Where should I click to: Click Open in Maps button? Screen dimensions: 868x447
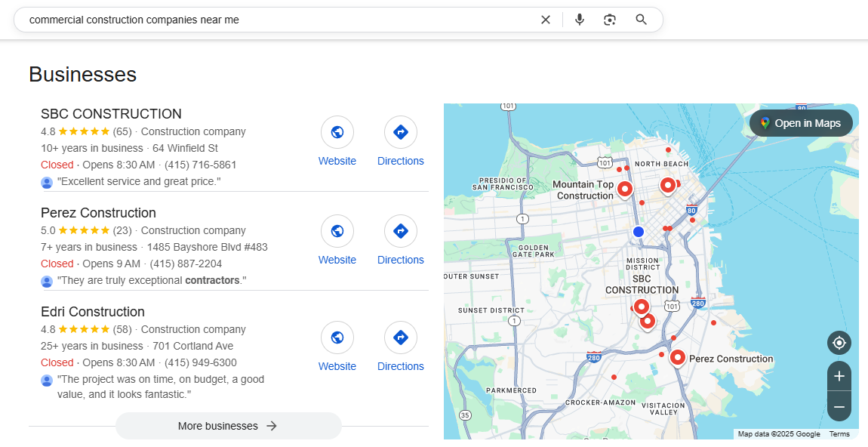coord(801,123)
